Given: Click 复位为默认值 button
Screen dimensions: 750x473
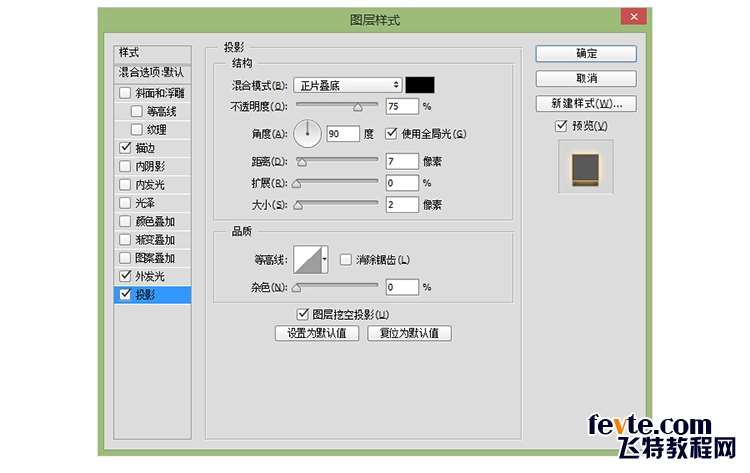Looking at the screenshot, I should tap(409, 333).
